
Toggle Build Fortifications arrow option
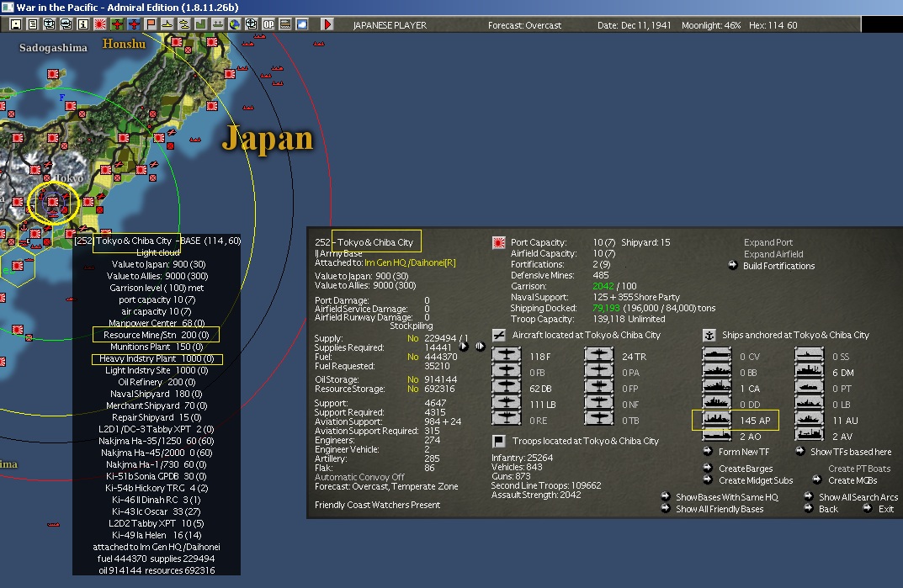[732, 266]
